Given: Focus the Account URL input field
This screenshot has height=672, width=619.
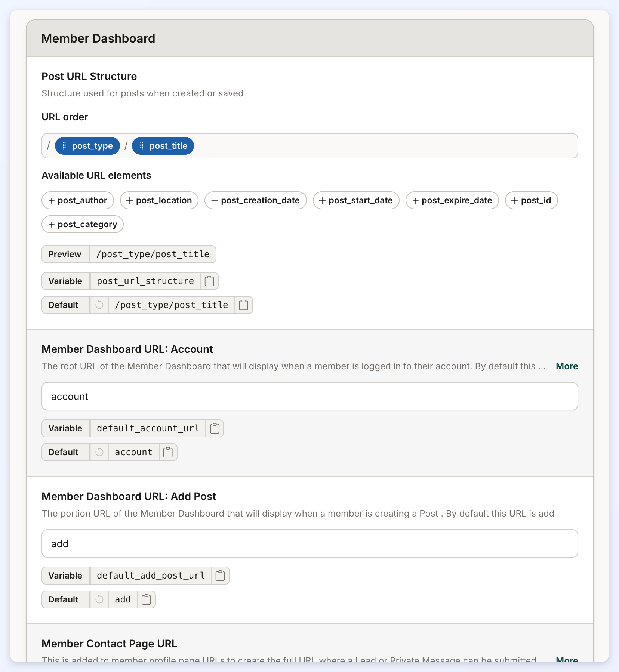Looking at the screenshot, I should tap(310, 396).
